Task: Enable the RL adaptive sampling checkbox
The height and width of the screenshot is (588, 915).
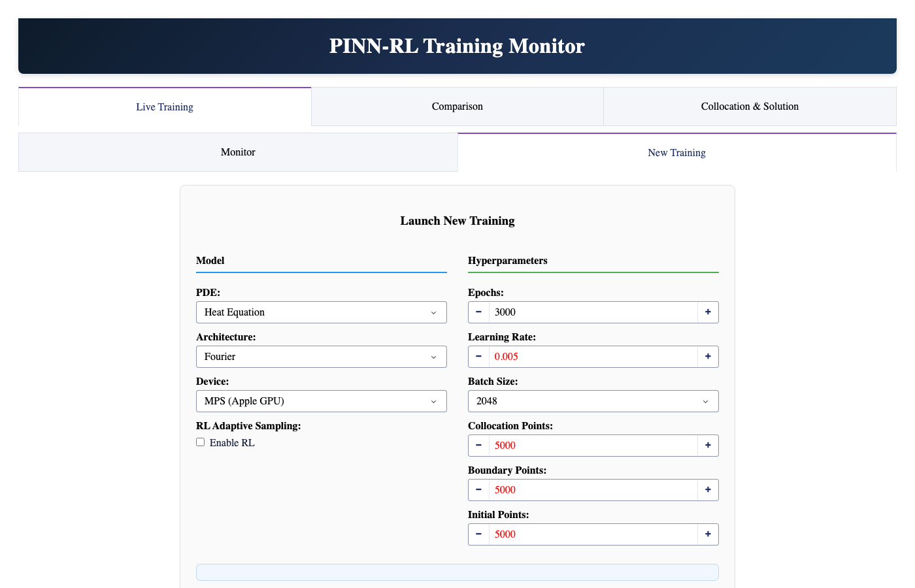Action: (201, 442)
